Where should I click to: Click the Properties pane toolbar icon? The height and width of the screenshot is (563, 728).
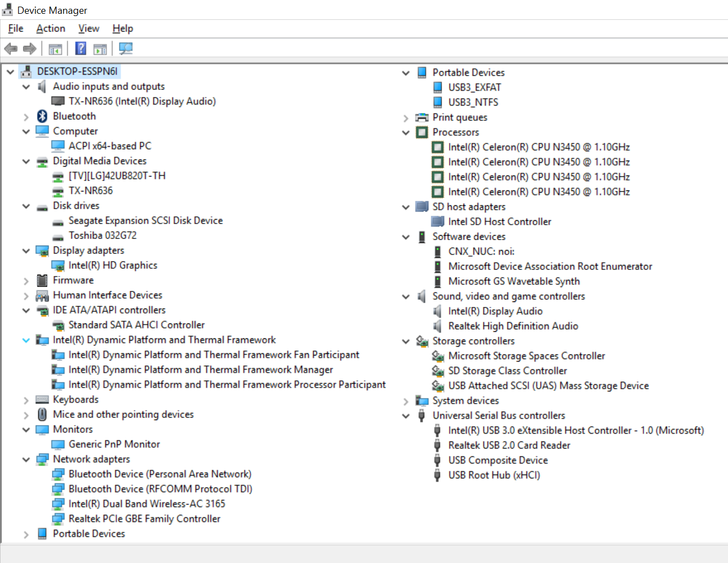(100, 49)
